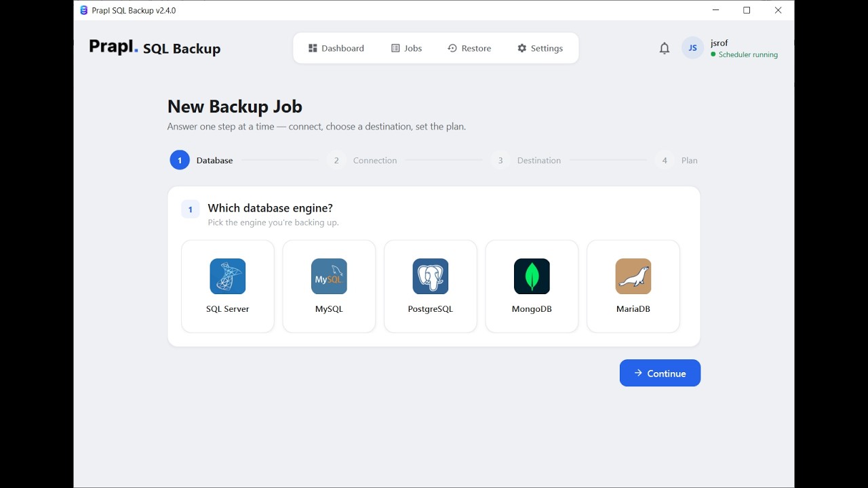Open the JS user avatar
This screenshot has height=488, width=868.
(692, 48)
